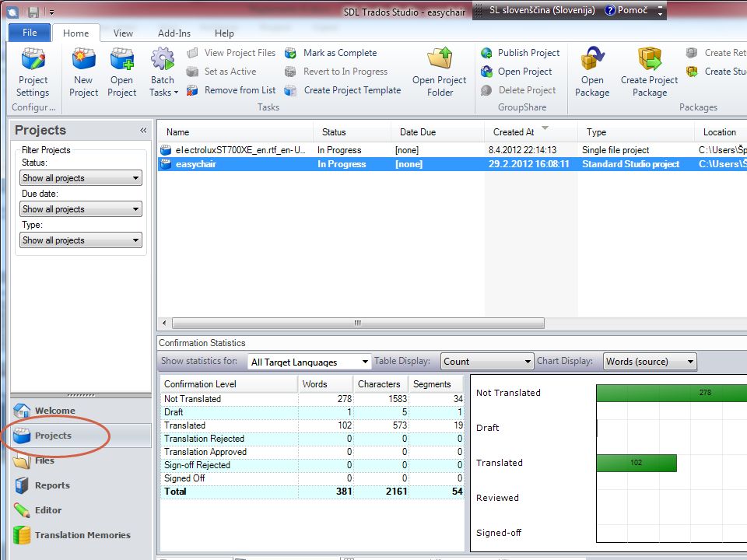The image size is (747, 560).
Task: Click the Translated 102 chart bar
Action: click(x=637, y=463)
